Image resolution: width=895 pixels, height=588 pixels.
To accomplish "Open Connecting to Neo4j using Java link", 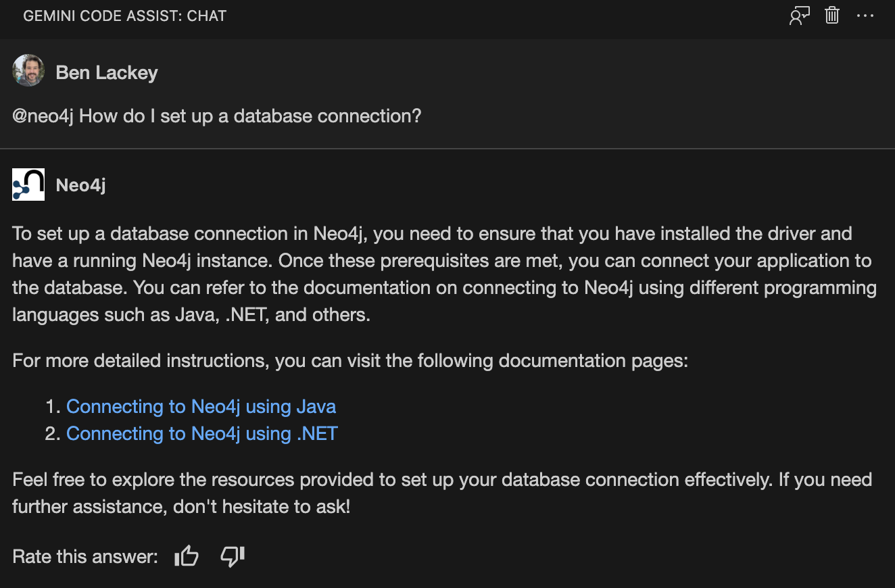I will point(200,406).
